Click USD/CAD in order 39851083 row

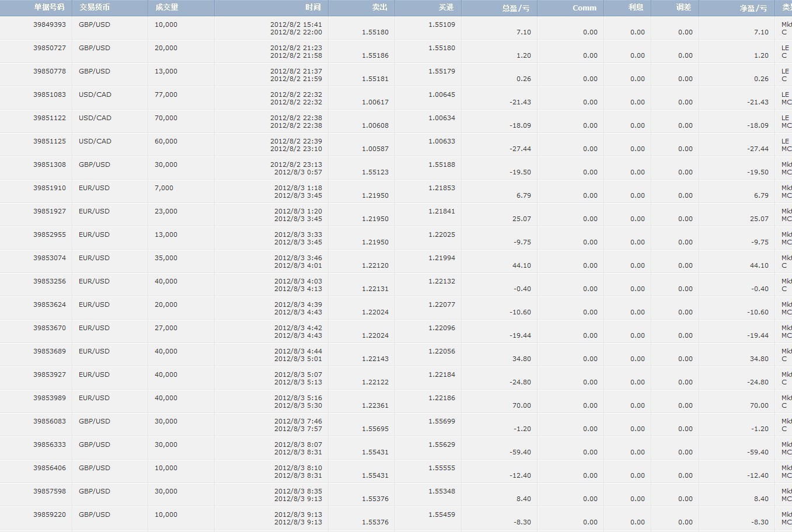pos(95,94)
